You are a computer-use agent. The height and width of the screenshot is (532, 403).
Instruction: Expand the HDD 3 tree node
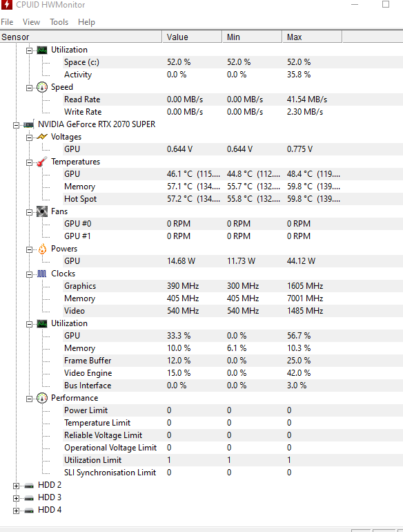(x=16, y=498)
